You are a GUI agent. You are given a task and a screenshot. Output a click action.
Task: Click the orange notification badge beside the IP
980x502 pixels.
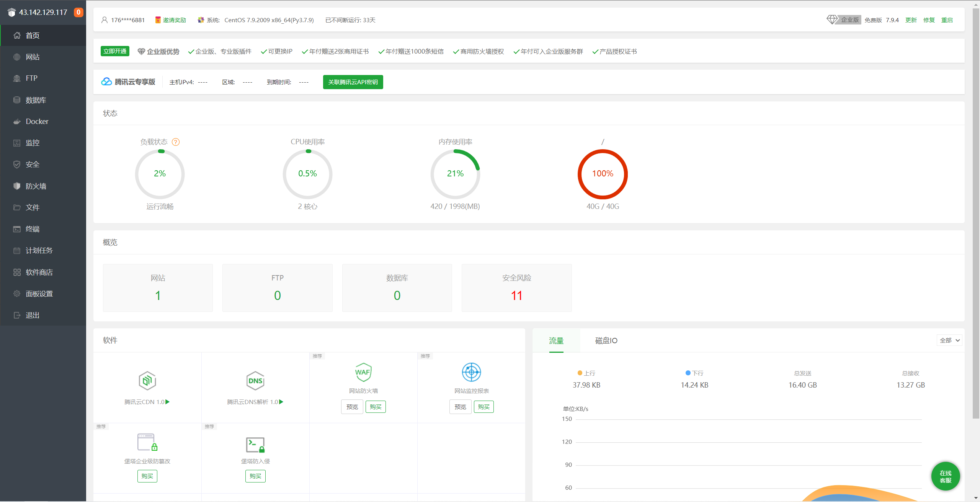[x=78, y=12]
